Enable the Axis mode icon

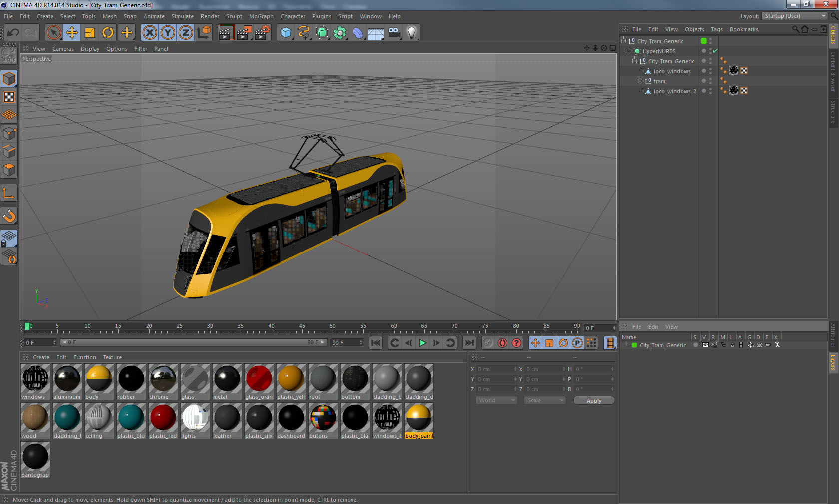tap(9, 193)
